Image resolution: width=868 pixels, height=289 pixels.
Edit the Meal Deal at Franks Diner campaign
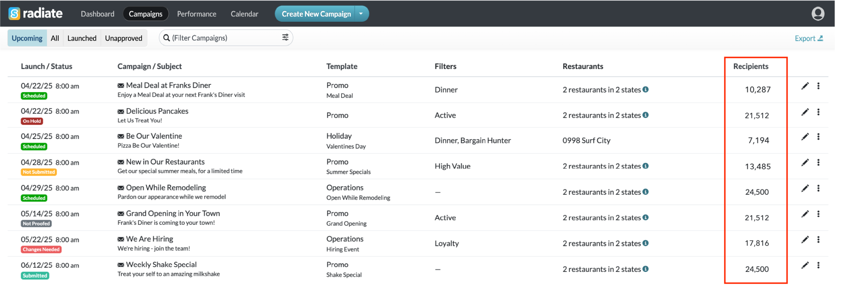tap(805, 86)
